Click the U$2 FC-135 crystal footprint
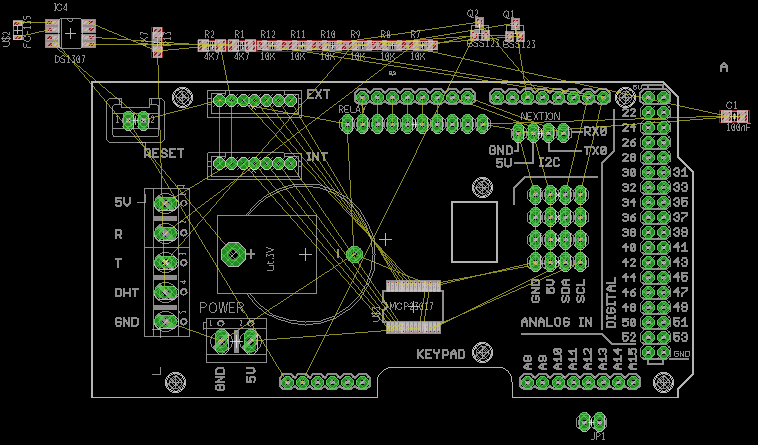The width and height of the screenshot is (758, 445). 18,30
